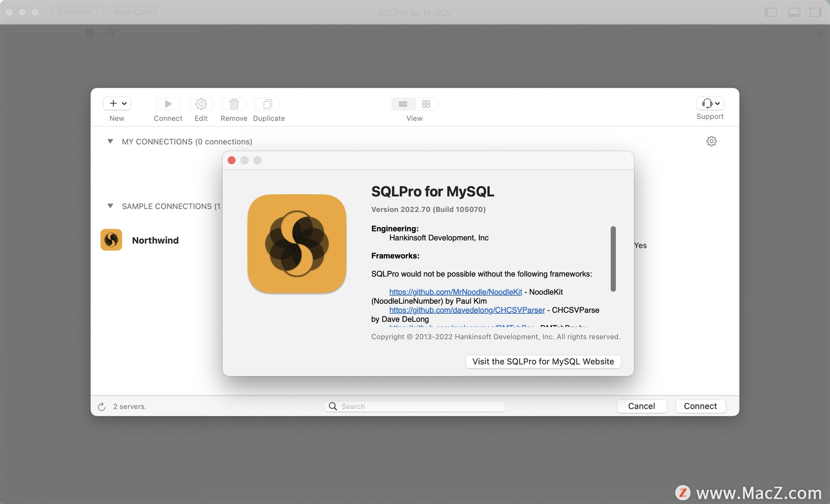Screen dimensions: 830x504
Task: Open the database browser sidebar tab
Action: tap(89, 32)
